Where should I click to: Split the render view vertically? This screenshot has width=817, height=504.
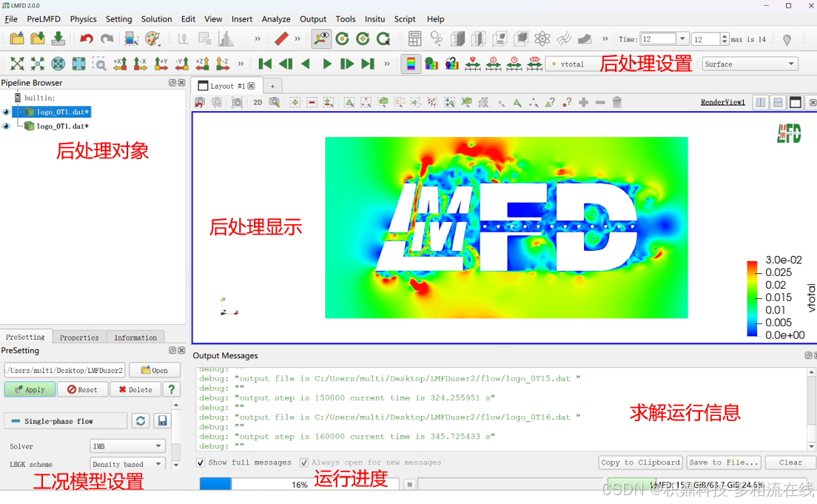(778, 102)
